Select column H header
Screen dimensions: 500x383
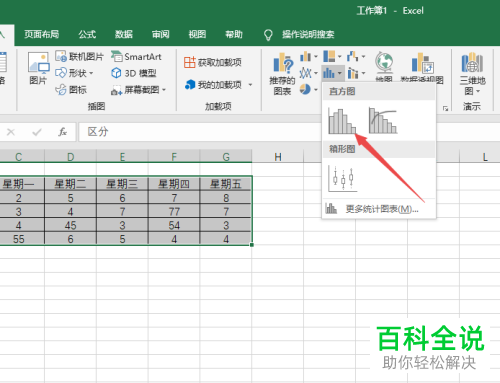coord(278,156)
